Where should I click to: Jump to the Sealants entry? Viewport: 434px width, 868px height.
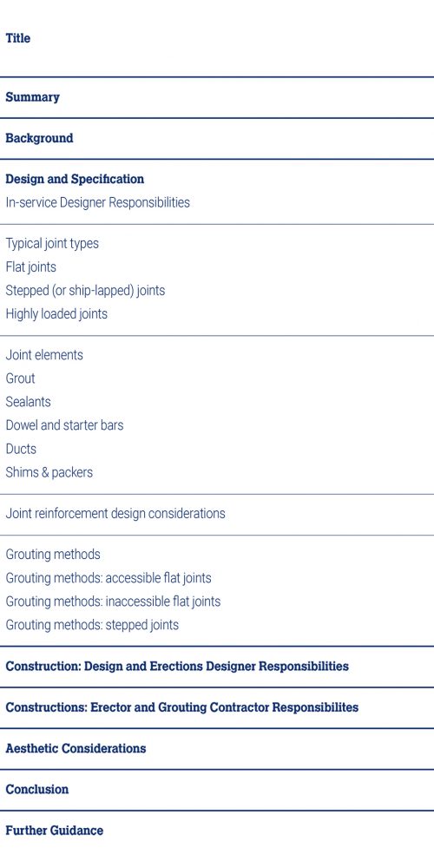pyautogui.click(x=29, y=402)
